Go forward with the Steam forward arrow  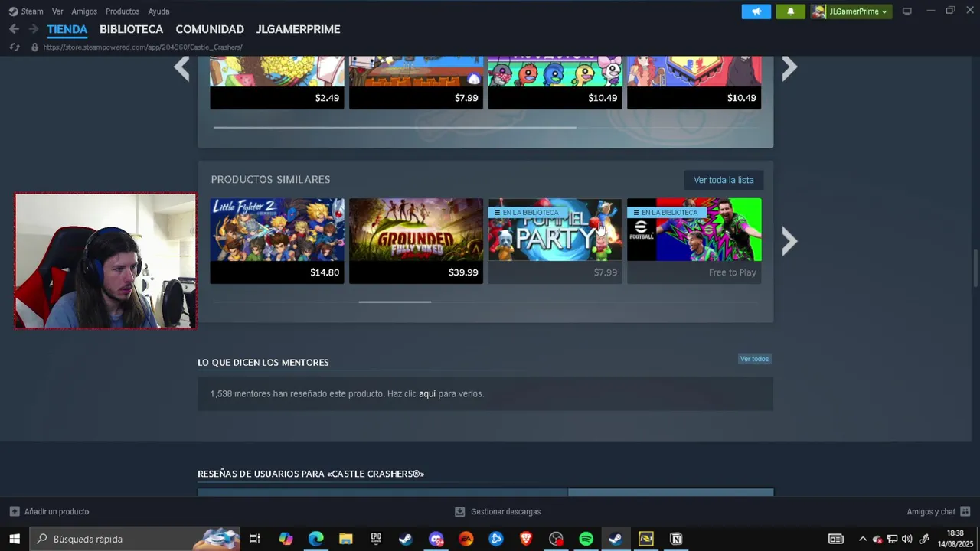click(x=33, y=29)
